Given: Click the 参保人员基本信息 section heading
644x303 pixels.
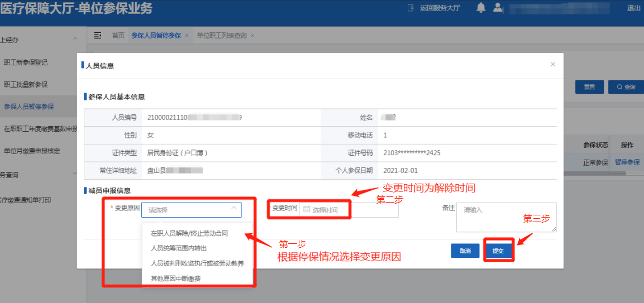Looking at the screenshot, I should [116, 97].
